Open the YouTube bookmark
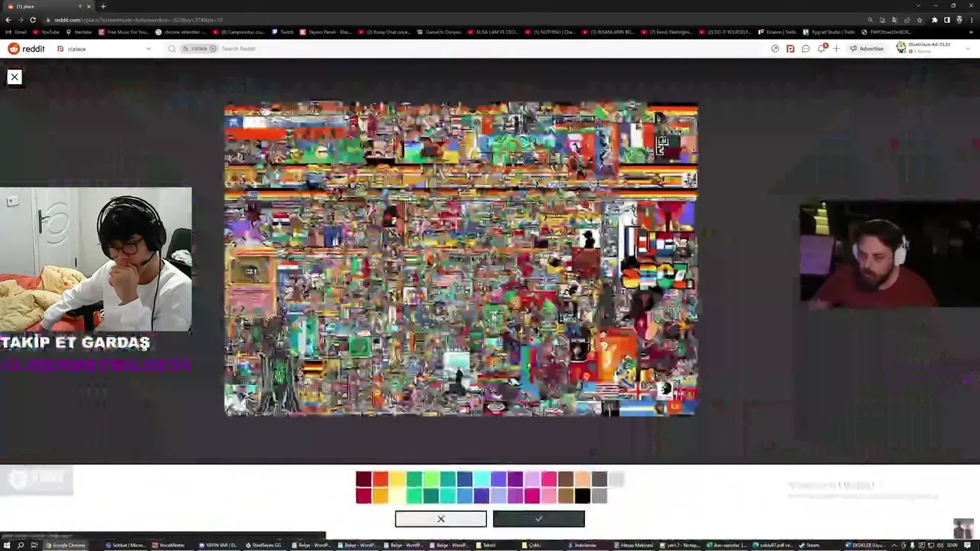The height and width of the screenshot is (551, 980). (46, 32)
